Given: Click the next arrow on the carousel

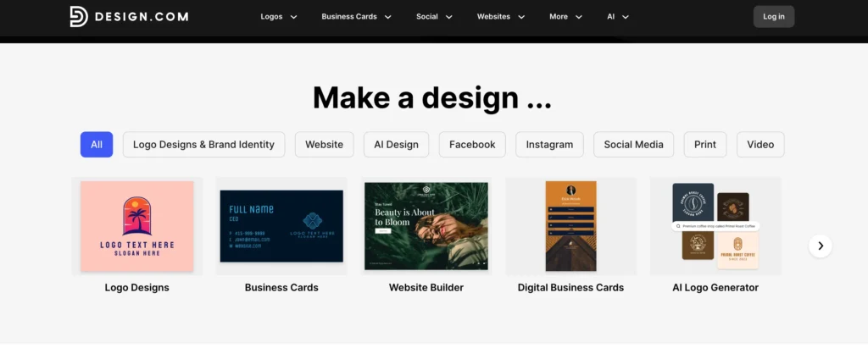Looking at the screenshot, I should (820, 246).
